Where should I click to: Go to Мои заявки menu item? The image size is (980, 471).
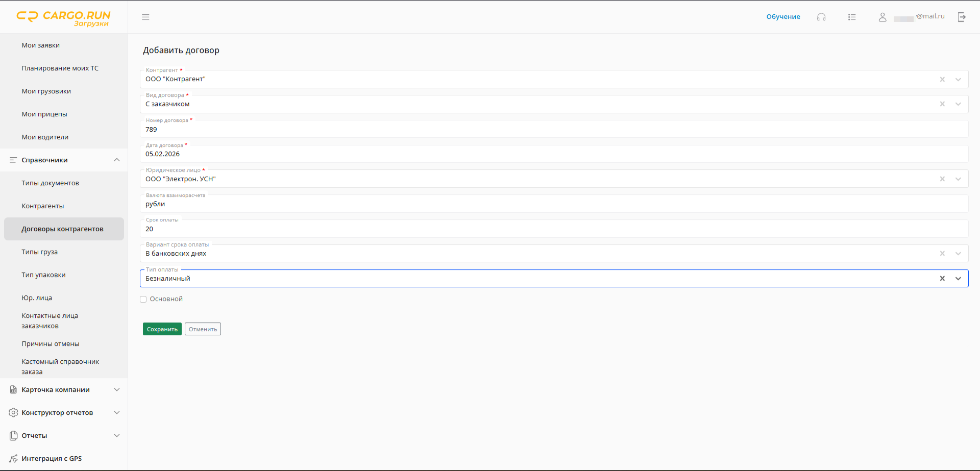coord(41,45)
